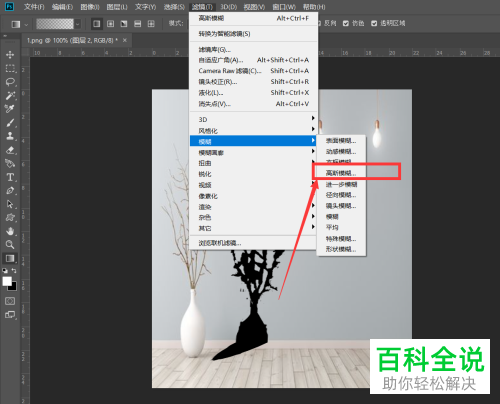Select the Path Selection arrow tool
500x404 pixels.
tap(10, 204)
